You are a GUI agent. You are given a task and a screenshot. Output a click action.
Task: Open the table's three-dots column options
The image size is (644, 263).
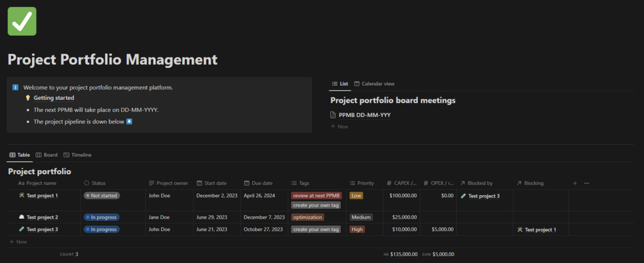(586, 183)
